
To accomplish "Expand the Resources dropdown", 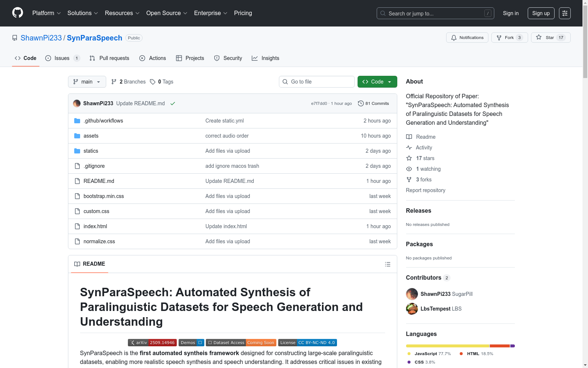I will (122, 13).
